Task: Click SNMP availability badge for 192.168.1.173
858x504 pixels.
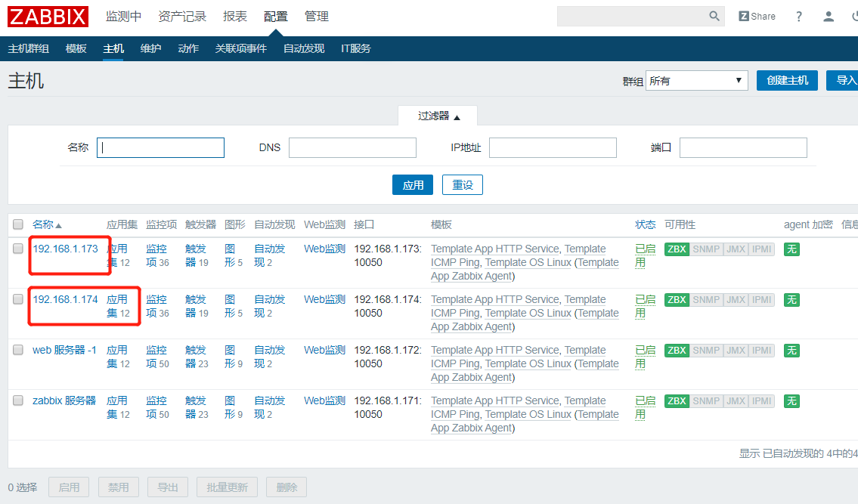Action: point(706,249)
